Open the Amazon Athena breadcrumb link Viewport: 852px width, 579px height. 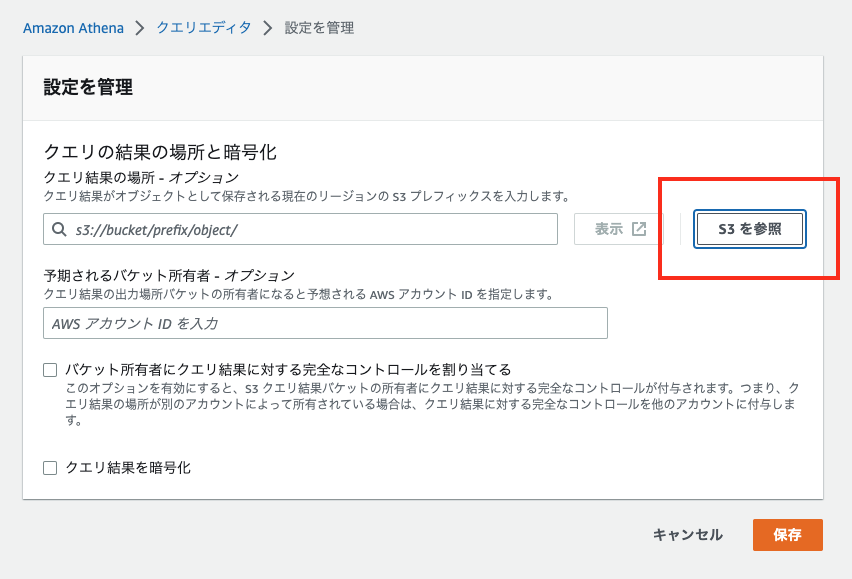pyautogui.click(x=73, y=28)
